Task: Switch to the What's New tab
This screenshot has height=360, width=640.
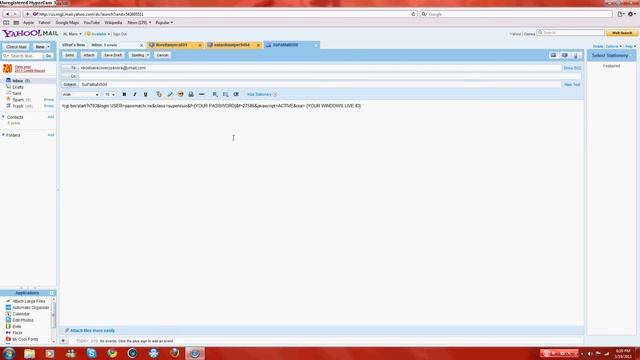Action: click(x=74, y=45)
